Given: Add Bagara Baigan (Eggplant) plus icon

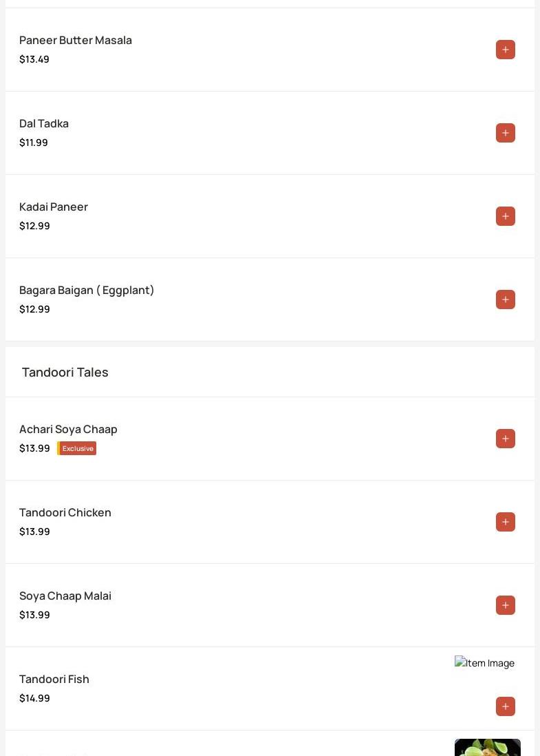Looking at the screenshot, I should [x=506, y=300].
